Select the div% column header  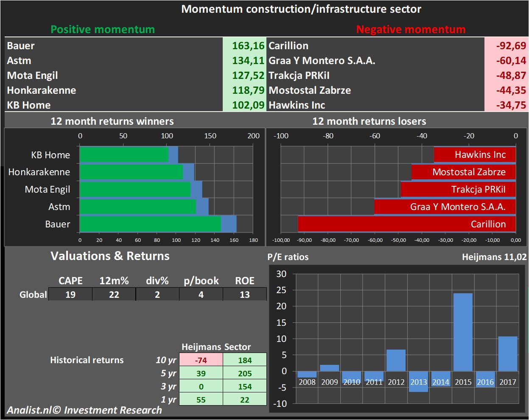[157, 281]
